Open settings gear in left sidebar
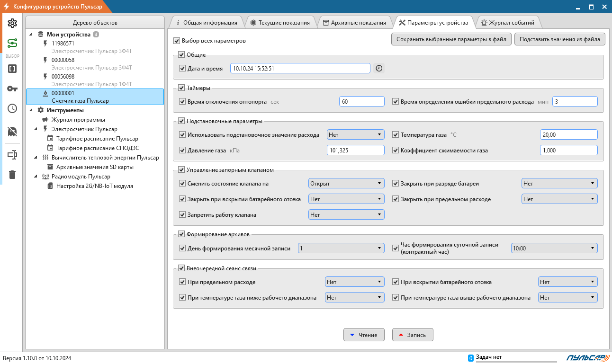This screenshot has width=612, height=364. (12, 23)
